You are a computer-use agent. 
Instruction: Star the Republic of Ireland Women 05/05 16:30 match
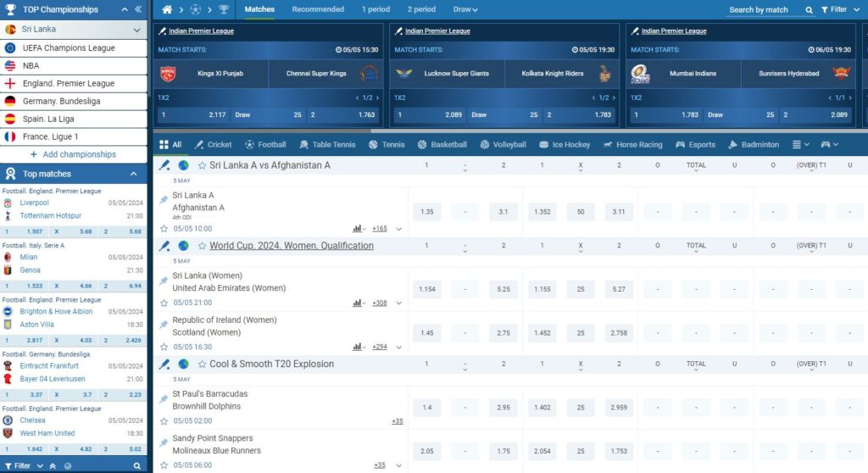(x=164, y=347)
